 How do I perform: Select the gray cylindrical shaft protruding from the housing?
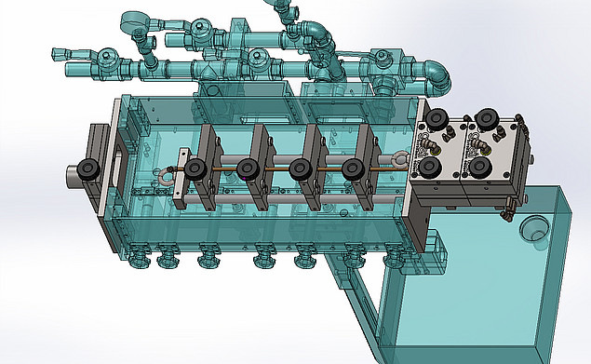point(74,175)
